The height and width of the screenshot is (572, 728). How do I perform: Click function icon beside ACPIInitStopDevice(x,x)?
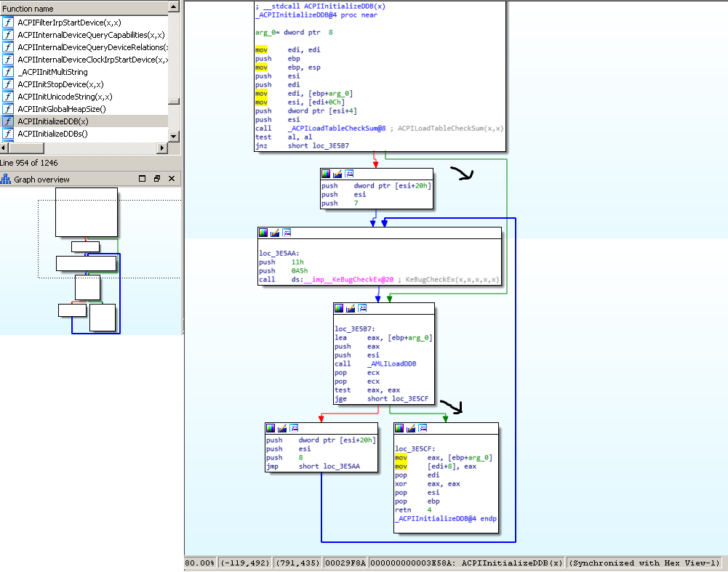coord(8,84)
